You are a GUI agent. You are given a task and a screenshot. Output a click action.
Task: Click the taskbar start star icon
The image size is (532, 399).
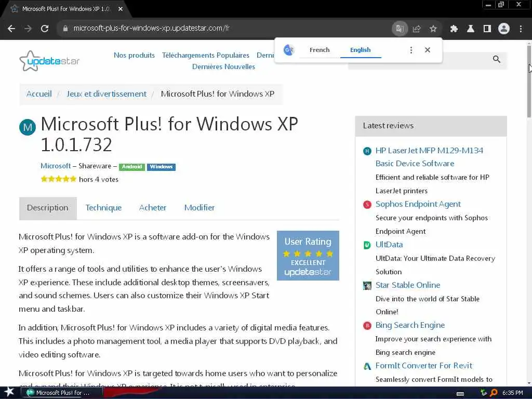9,392
